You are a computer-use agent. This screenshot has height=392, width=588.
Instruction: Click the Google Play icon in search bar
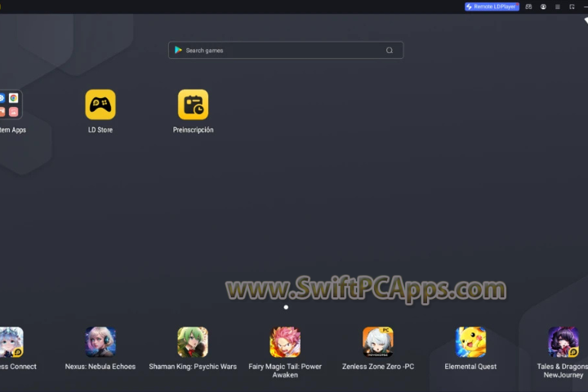tap(178, 50)
